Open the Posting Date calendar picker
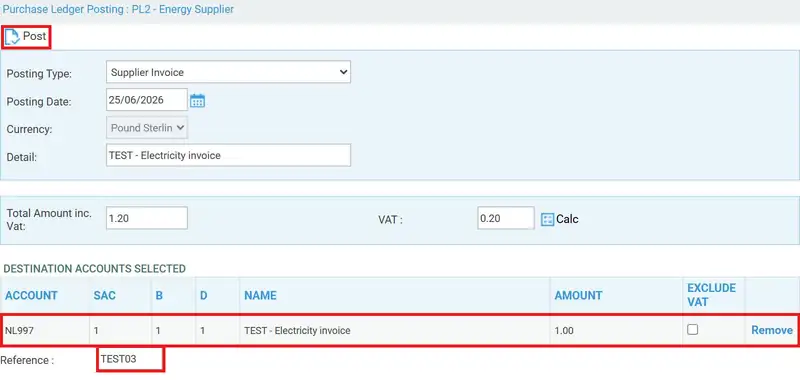 [x=197, y=100]
